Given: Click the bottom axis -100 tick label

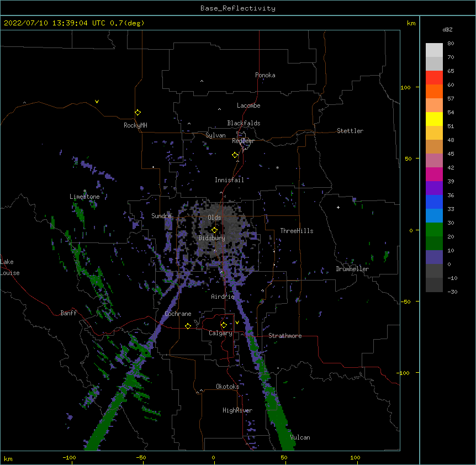Looking at the screenshot, I should (69, 457).
